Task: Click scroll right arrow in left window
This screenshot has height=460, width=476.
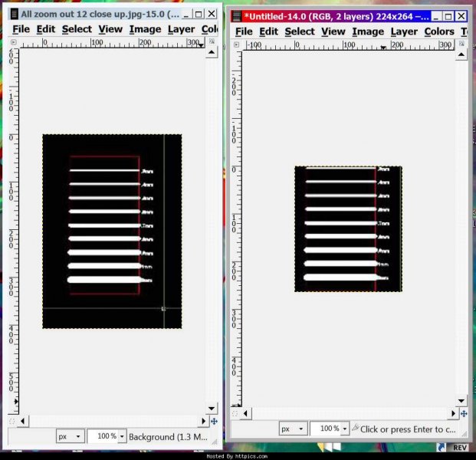Action: click(x=204, y=421)
